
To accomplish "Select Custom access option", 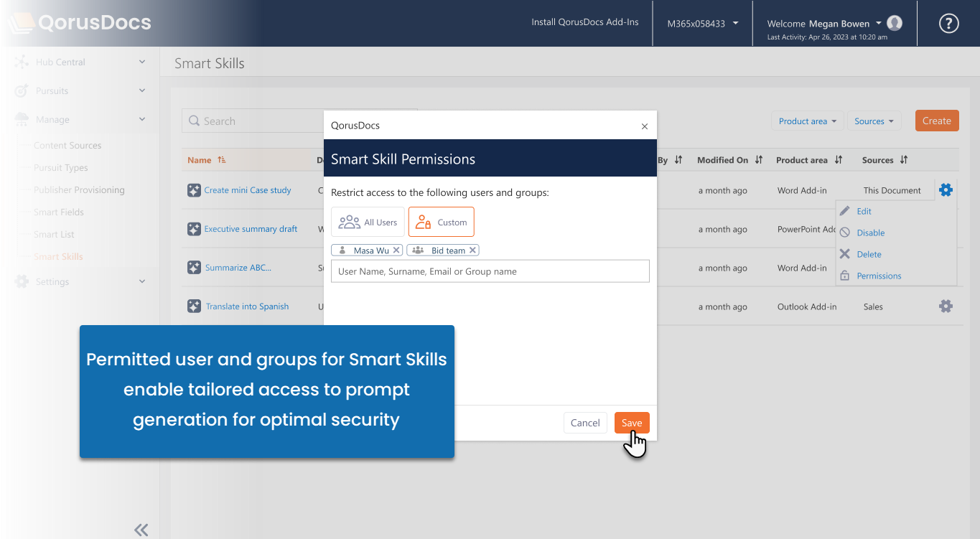I will click(x=442, y=222).
